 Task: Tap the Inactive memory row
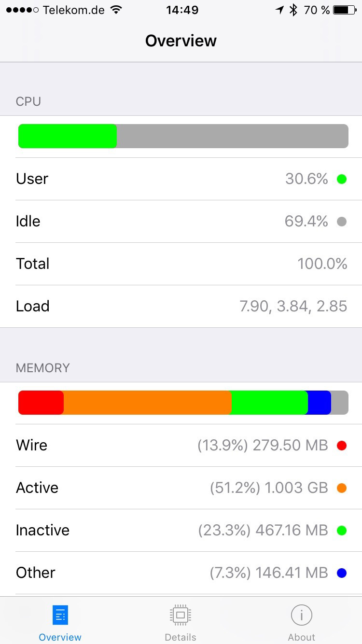point(181,530)
